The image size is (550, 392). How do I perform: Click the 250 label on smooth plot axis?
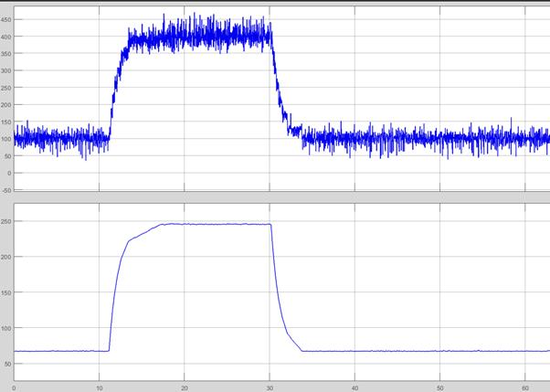(x=5, y=221)
